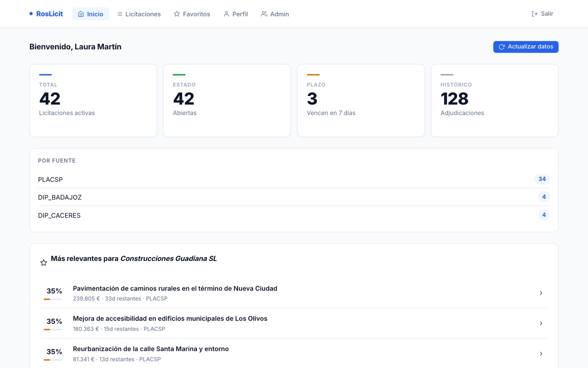Click the ESTADO 42 Abiertas card
Viewport: 588px width, 368px height.
click(x=227, y=100)
